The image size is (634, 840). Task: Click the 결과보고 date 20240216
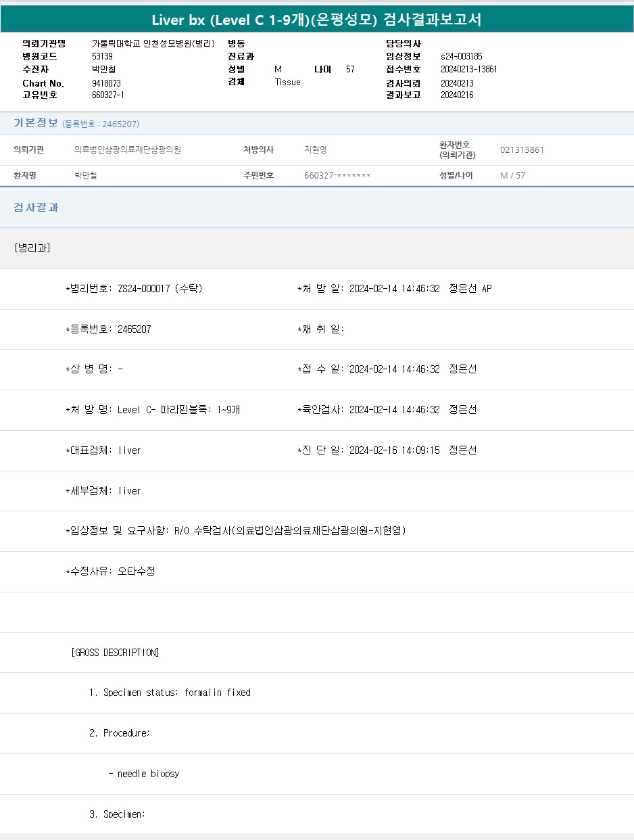click(x=457, y=95)
